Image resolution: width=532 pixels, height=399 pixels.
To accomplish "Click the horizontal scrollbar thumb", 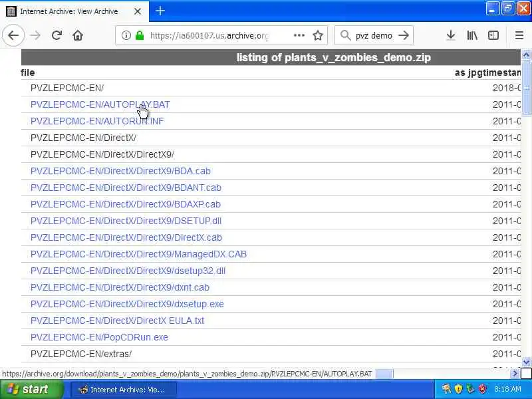I will click(384, 374).
